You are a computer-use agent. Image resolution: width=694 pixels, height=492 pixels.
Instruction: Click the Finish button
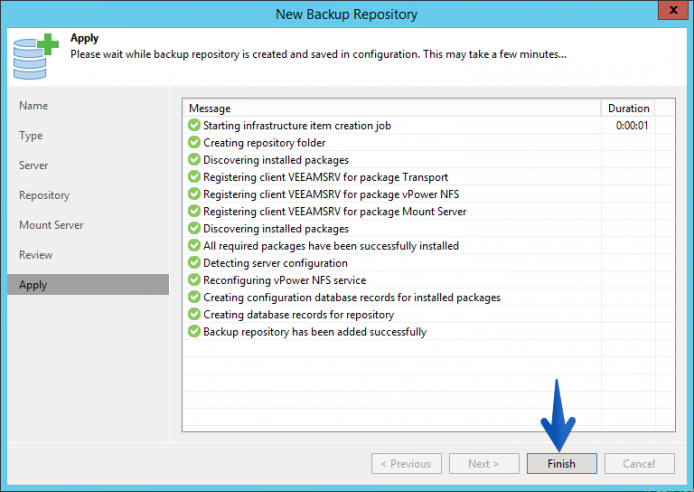click(562, 463)
